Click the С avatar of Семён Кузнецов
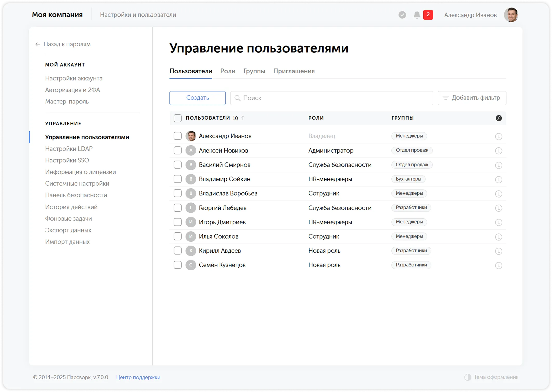552x392 pixels. click(x=191, y=265)
